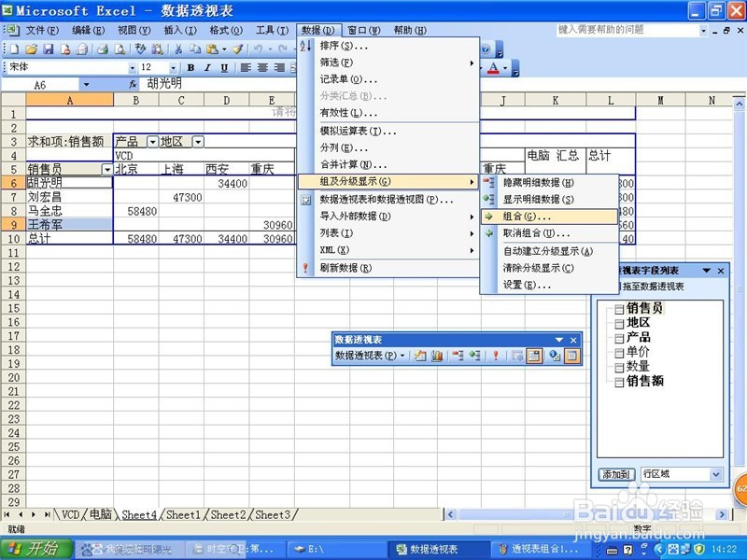Expand the font size 12 dropdown
The image size is (747, 560).
(x=173, y=68)
